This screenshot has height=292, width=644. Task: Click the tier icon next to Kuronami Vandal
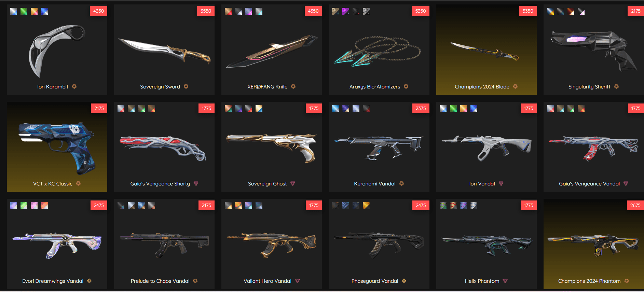pyautogui.click(x=401, y=184)
